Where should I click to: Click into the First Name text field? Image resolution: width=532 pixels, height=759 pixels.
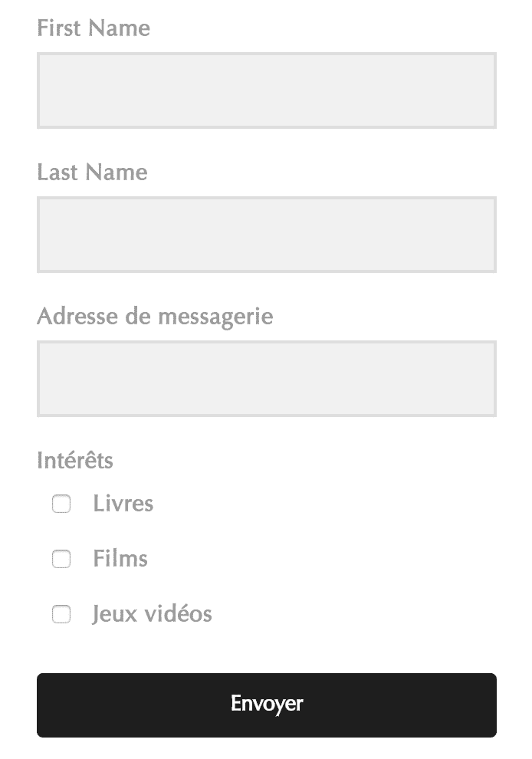(266, 90)
